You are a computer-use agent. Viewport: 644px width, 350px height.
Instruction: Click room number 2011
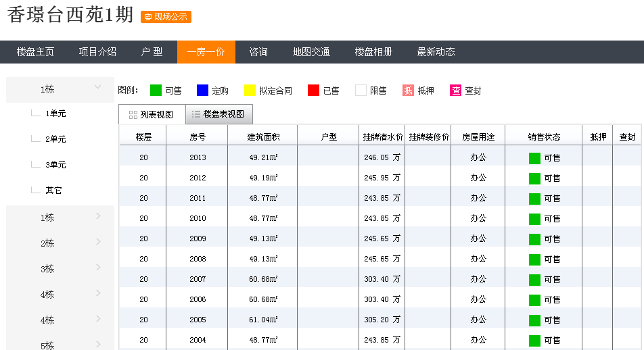[x=198, y=198]
